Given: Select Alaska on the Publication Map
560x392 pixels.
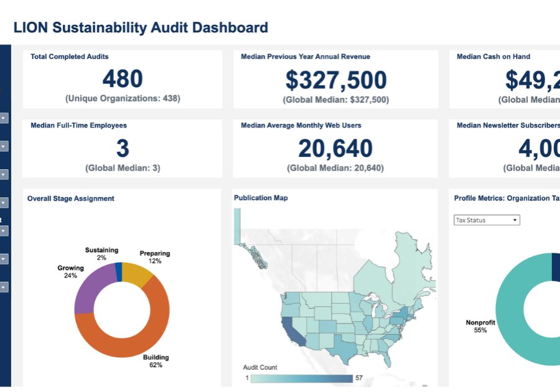Looking at the screenshot, I should (x=237, y=226).
